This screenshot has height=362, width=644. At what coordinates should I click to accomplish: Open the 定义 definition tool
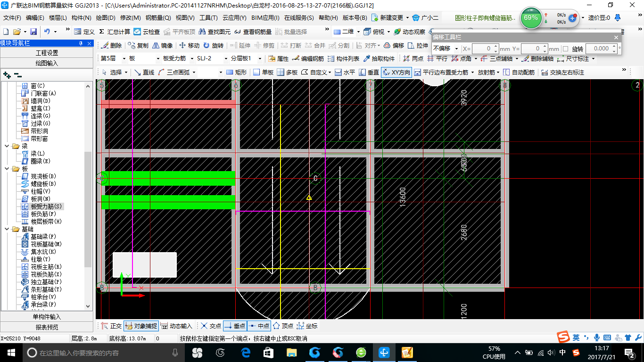tap(84, 32)
